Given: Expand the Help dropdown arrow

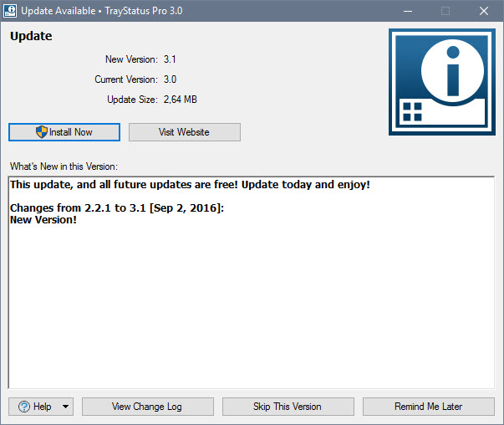Looking at the screenshot, I should pos(65,407).
